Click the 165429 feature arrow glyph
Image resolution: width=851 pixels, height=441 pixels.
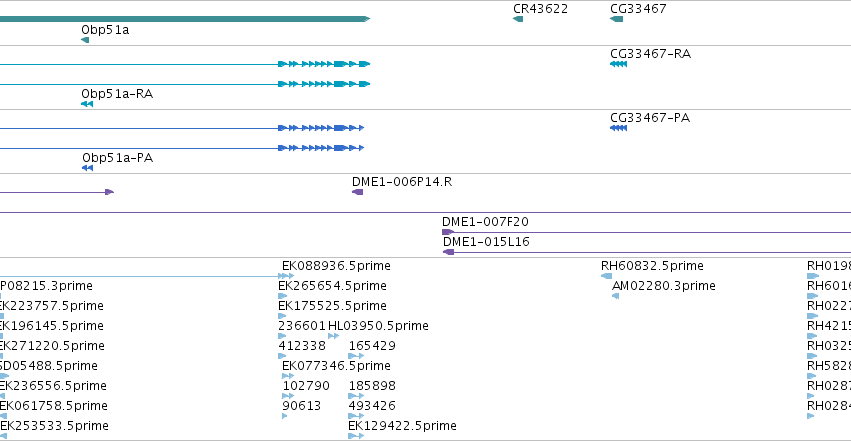[x=356, y=356]
